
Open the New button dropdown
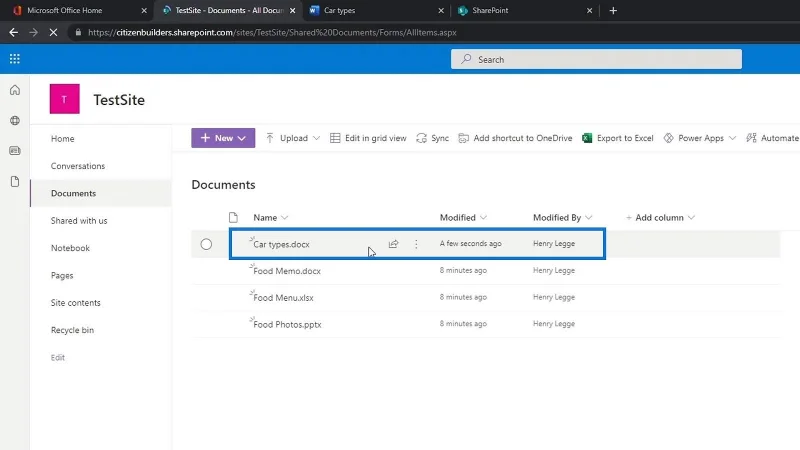(x=223, y=138)
